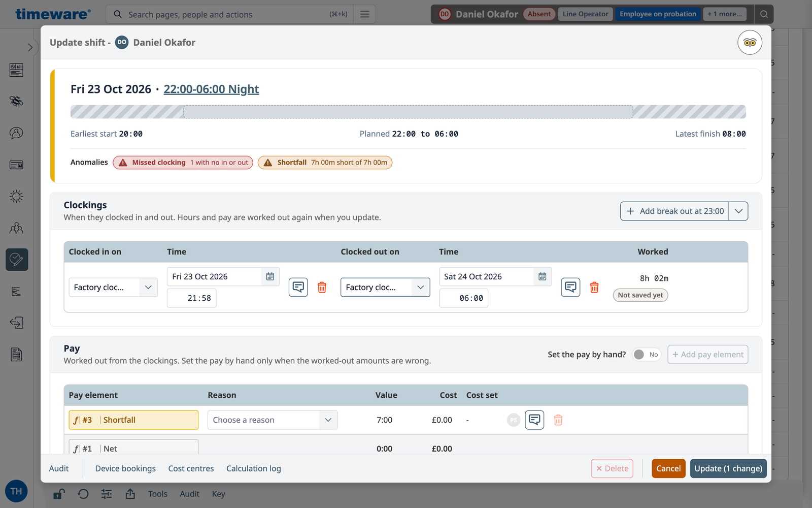Click the shift timeline planned bar

click(408, 112)
